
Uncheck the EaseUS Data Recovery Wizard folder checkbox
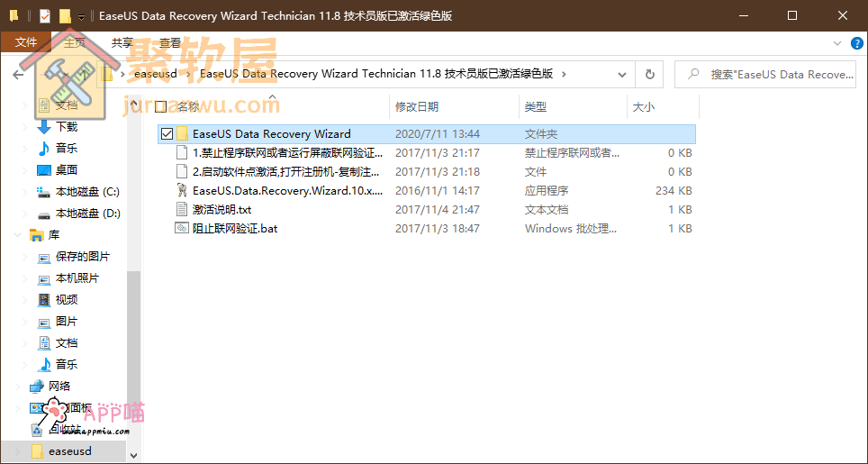click(x=167, y=134)
